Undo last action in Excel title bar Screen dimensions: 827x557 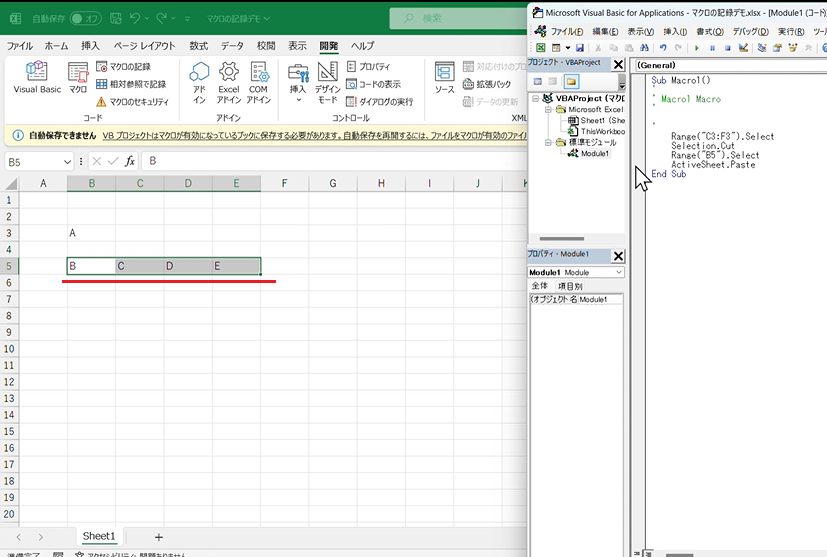pyautogui.click(x=135, y=18)
